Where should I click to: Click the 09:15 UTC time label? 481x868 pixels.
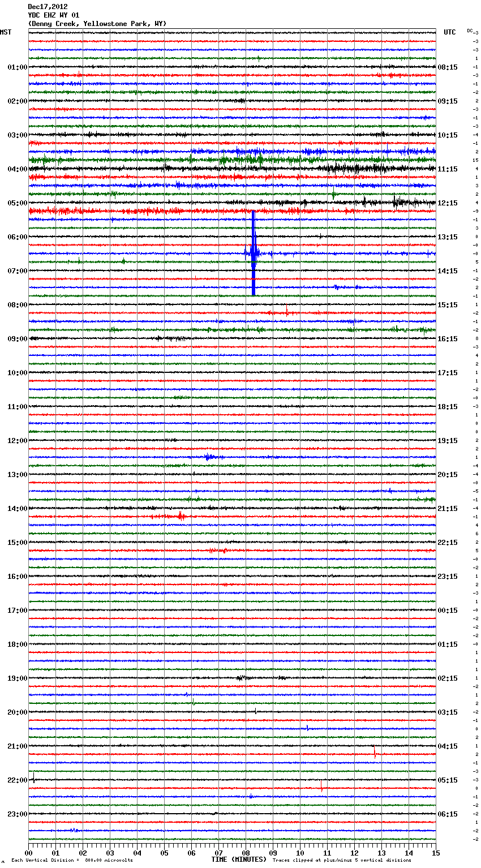[448, 101]
